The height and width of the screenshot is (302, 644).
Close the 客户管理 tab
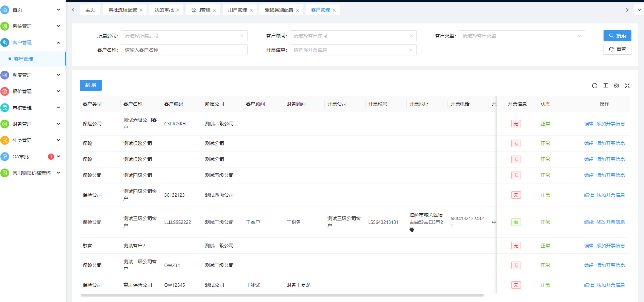pos(334,10)
